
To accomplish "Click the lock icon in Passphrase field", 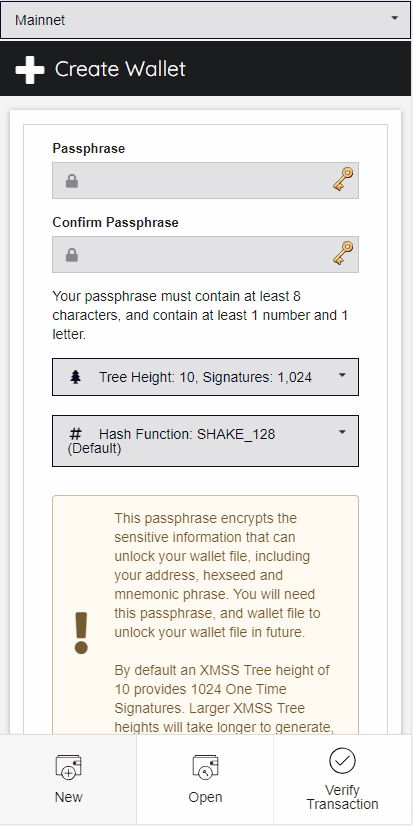I will 72,182.
